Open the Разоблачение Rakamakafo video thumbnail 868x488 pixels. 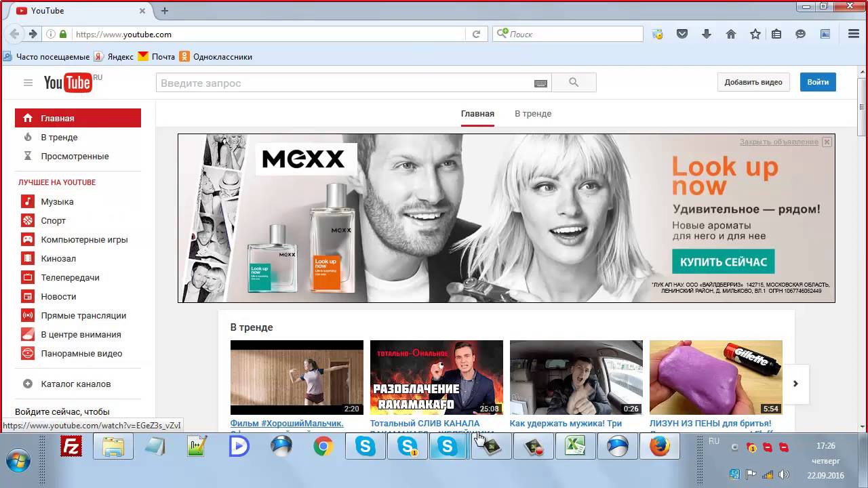click(x=437, y=378)
